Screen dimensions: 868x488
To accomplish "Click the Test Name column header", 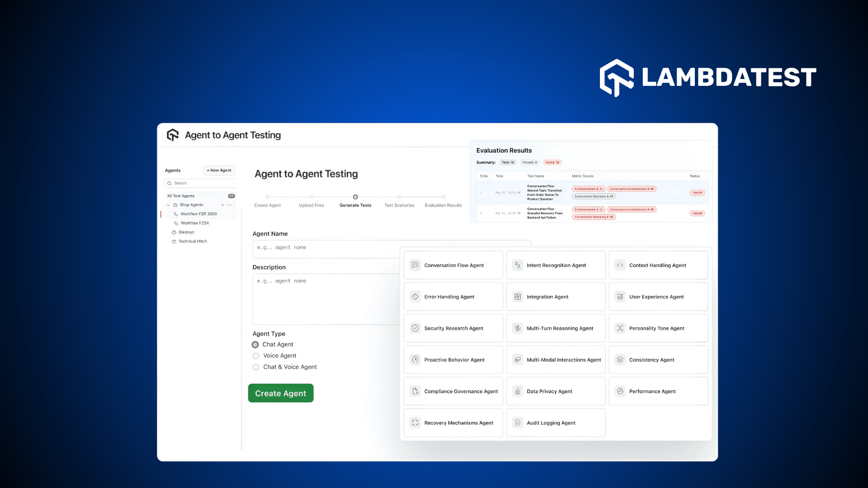I will 536,176.
